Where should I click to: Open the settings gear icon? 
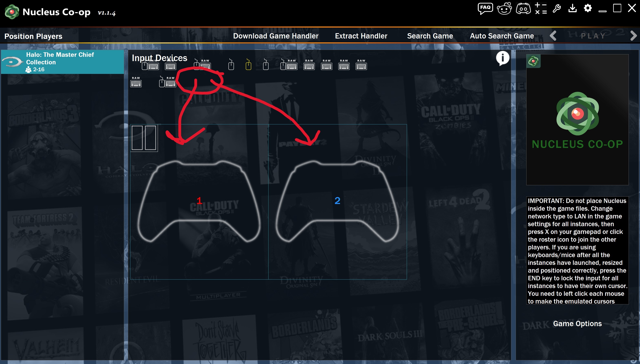coord(588,8)
